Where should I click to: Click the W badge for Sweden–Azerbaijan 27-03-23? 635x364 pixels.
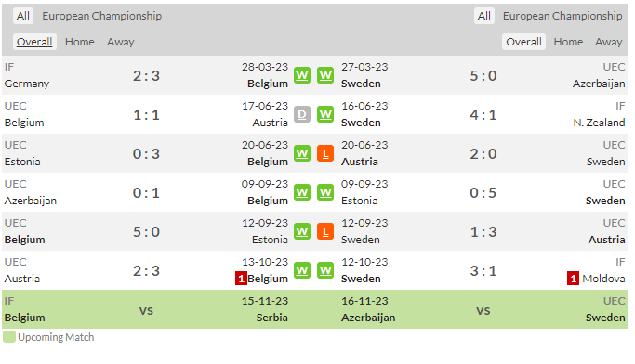coord(325,75)
